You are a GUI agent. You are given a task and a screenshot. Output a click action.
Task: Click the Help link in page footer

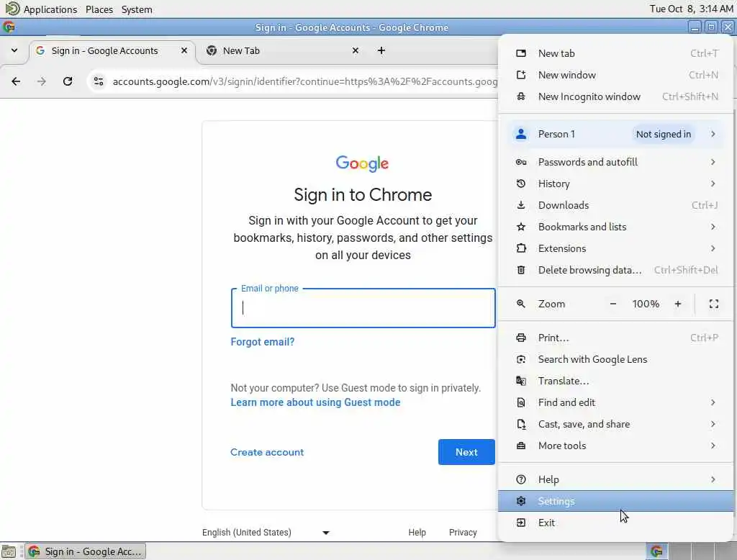(417, 532)
